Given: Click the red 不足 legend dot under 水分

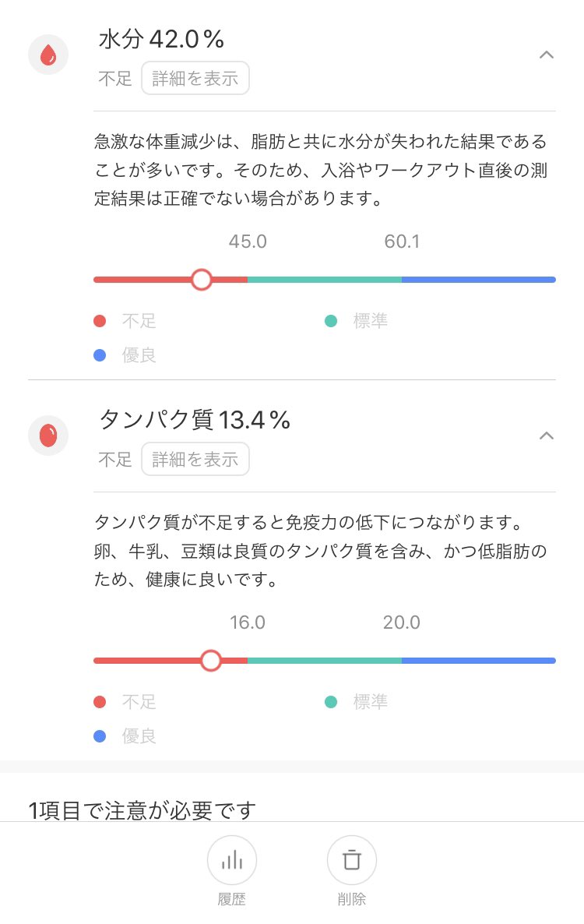Looking at the screenshot, I should 100,321.
